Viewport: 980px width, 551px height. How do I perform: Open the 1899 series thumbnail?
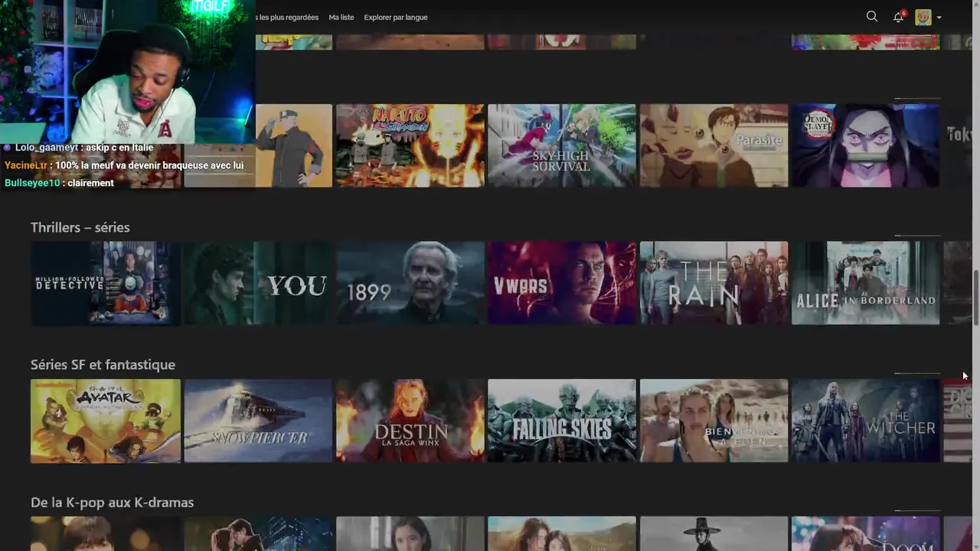click(410, 283)
